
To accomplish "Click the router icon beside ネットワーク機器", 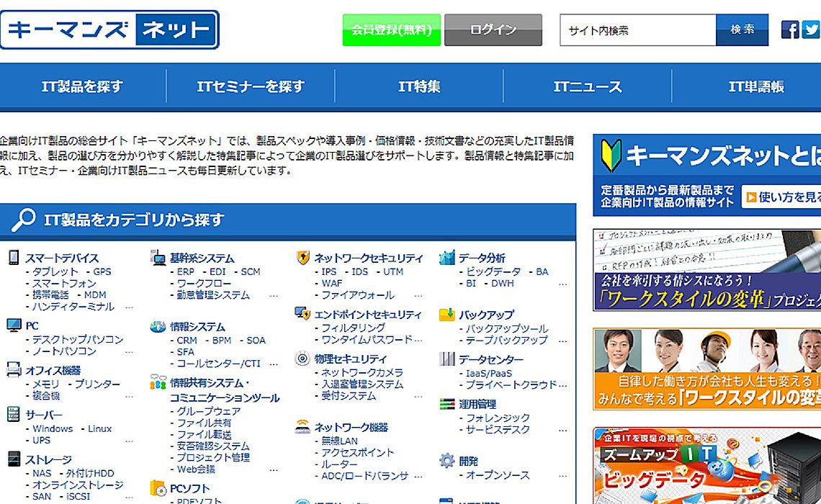I will [302, 427].
